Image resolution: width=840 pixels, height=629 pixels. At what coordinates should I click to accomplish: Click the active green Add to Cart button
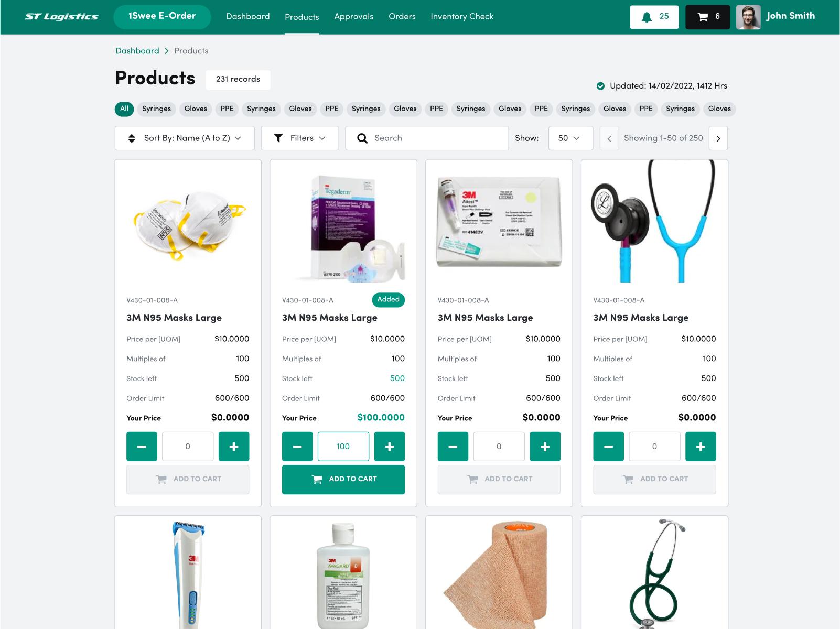(x=343, y=479)
